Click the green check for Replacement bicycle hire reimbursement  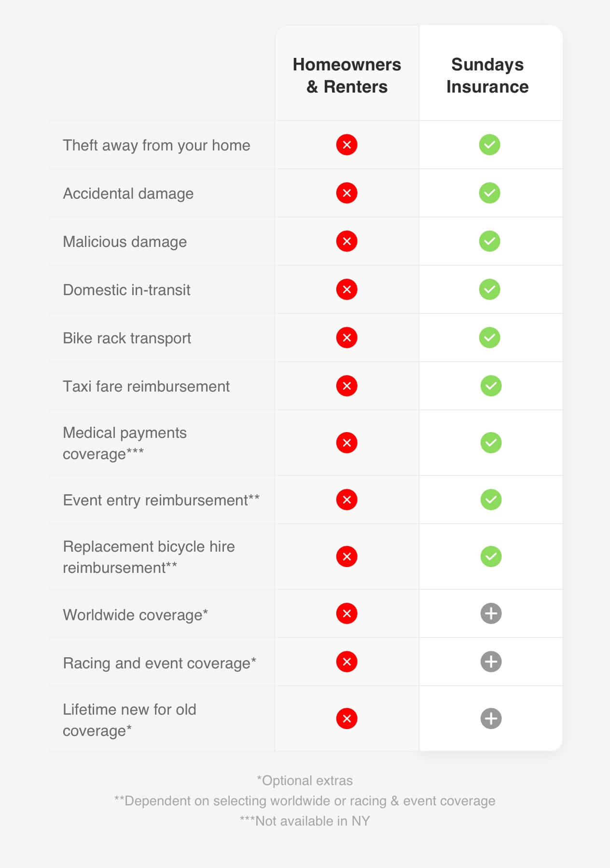point(491,556)
